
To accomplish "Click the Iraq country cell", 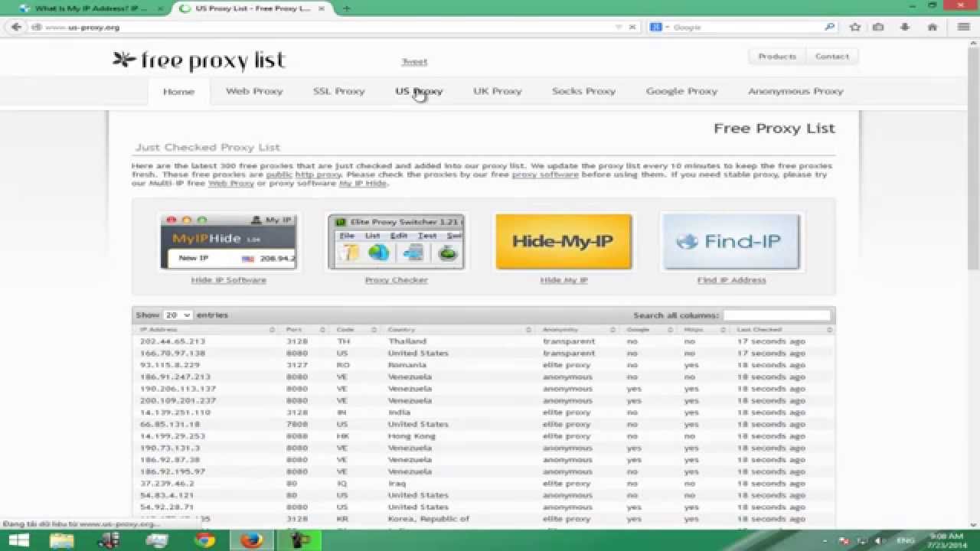I will pyautogui.click(x=396, y=484).
